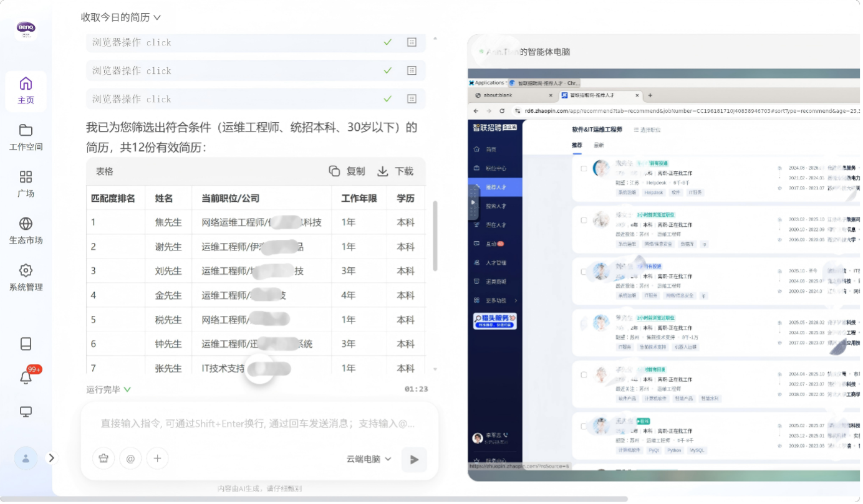Tick the third candidate card checkbox
Viewport: 863px width, 504px height.
pos(584,272)
